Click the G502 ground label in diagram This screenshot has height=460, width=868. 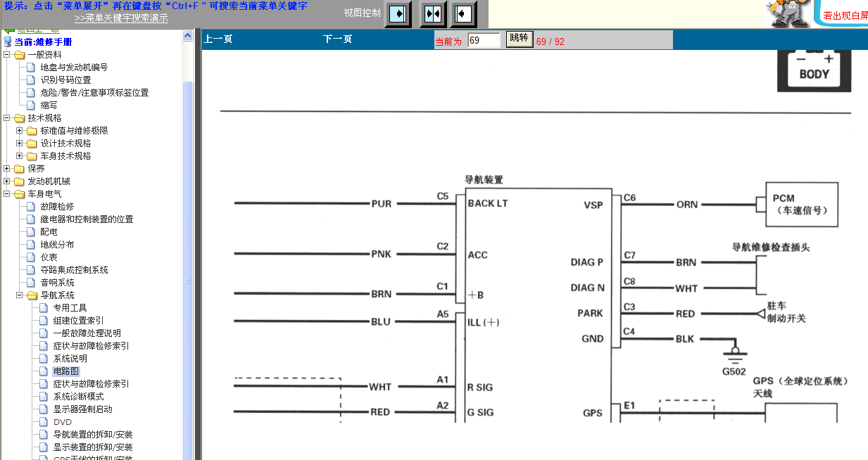coord(734,371)
